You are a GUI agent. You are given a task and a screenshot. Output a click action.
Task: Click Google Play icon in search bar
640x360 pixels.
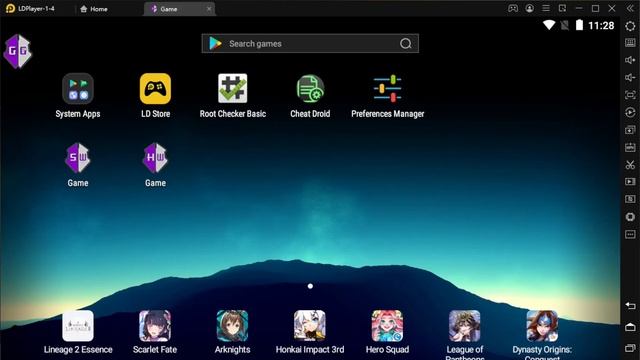click(215, 43)
